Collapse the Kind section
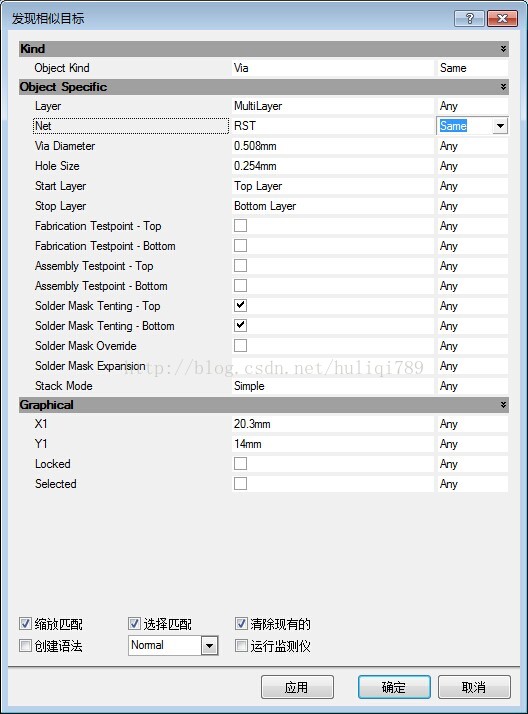Image resolution: width=528 pixels, height=714 pixels. pos(503,49)
